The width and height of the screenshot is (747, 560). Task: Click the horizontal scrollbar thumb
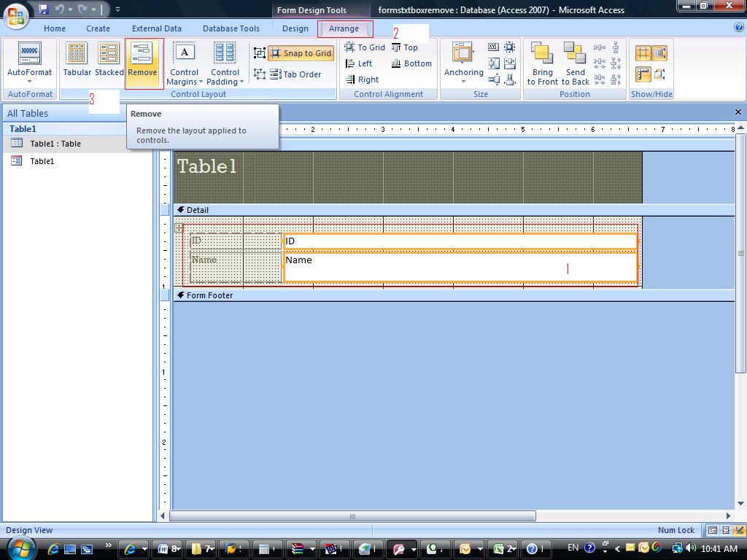[x=352, y=516]
